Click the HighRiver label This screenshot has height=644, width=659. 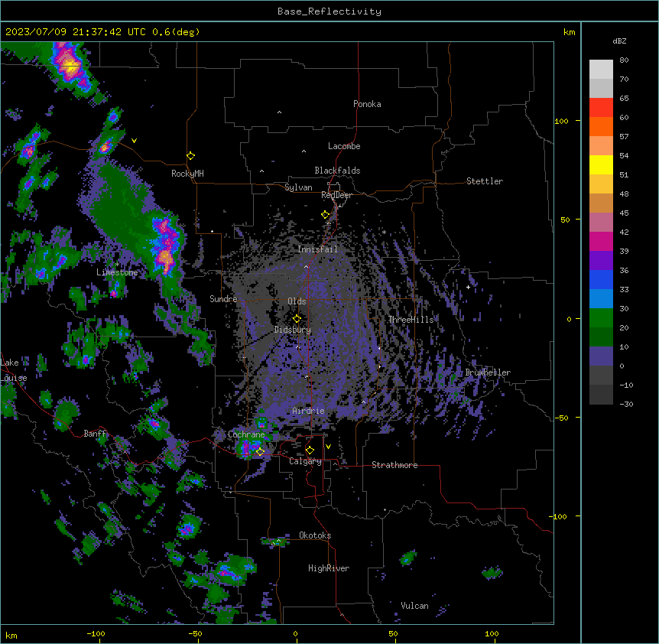point(329,568)
